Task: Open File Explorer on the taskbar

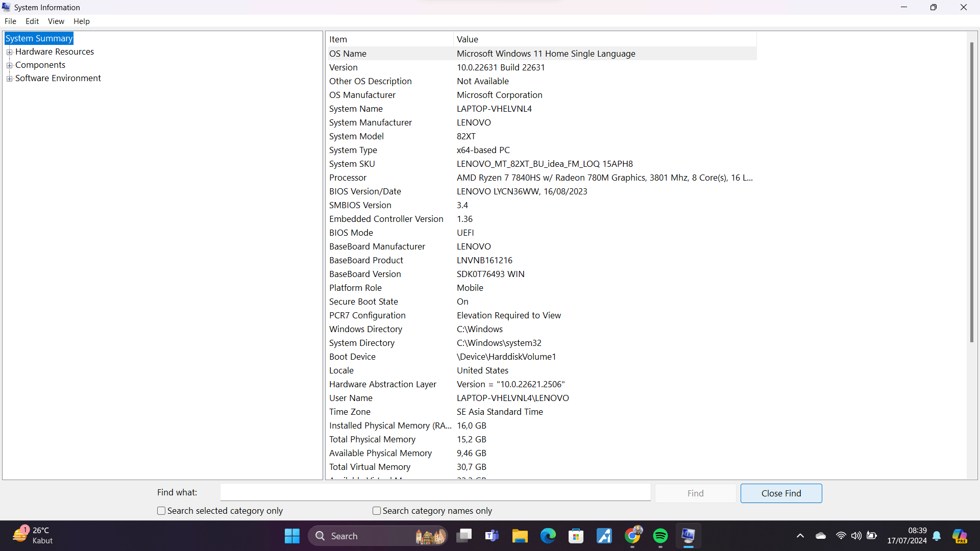Action: tap(520, 536)
